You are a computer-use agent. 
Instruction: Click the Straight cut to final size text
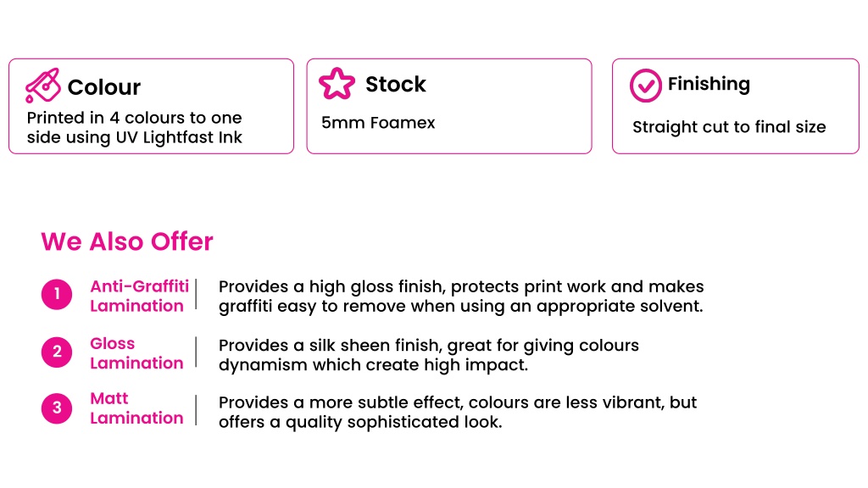click(x=729, y=127)
